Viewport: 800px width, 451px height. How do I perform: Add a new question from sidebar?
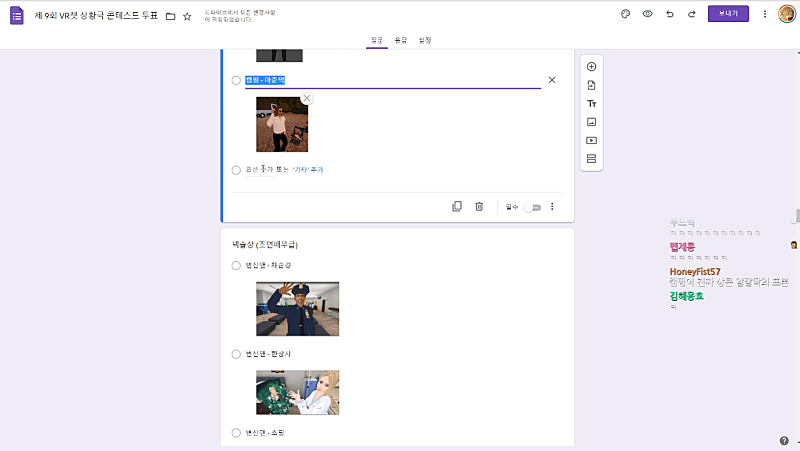[x=591, y=67]
